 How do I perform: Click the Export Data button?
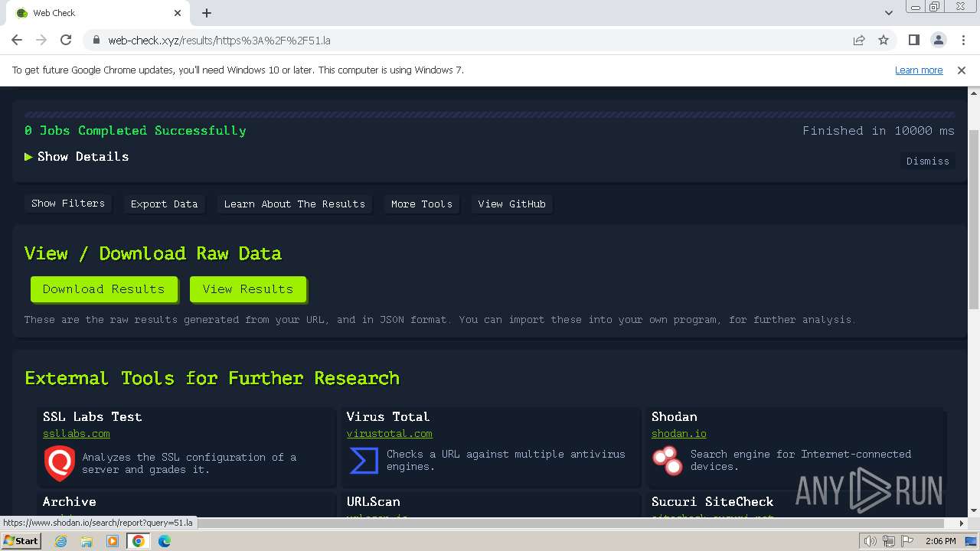pos(164,204)
